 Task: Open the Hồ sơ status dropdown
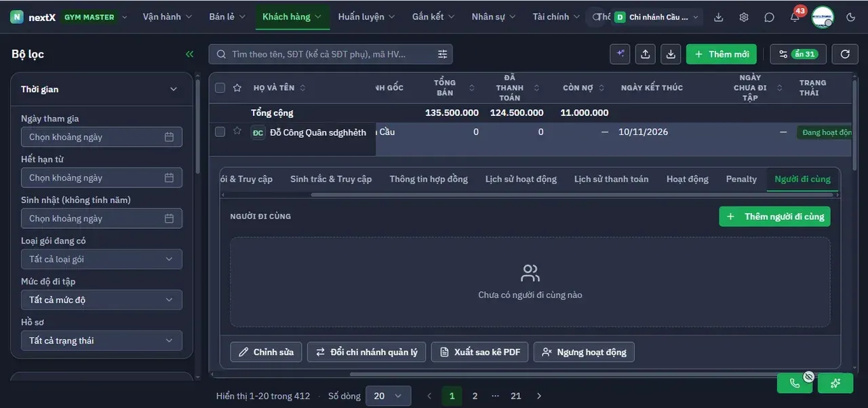click(102, 341)
